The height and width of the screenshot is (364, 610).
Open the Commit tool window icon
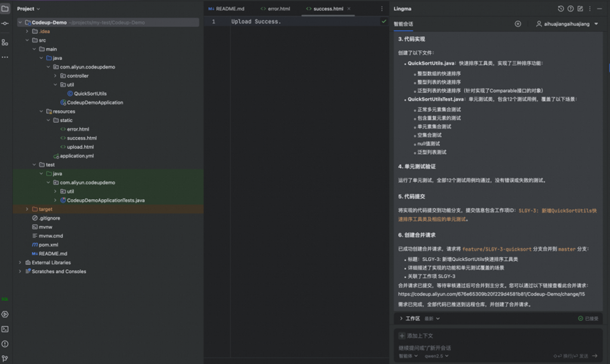pos(5,24)
